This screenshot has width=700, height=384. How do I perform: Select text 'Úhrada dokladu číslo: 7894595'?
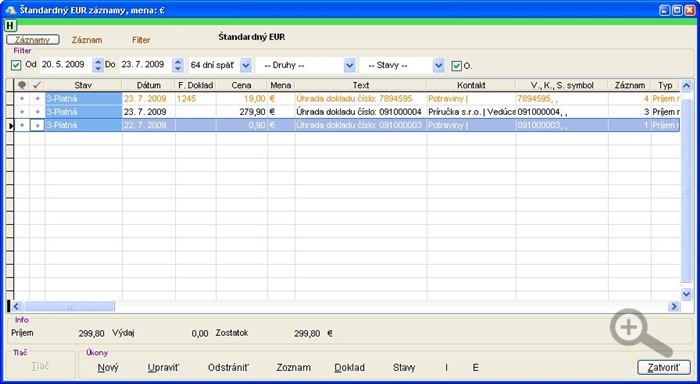coord(354,99)
